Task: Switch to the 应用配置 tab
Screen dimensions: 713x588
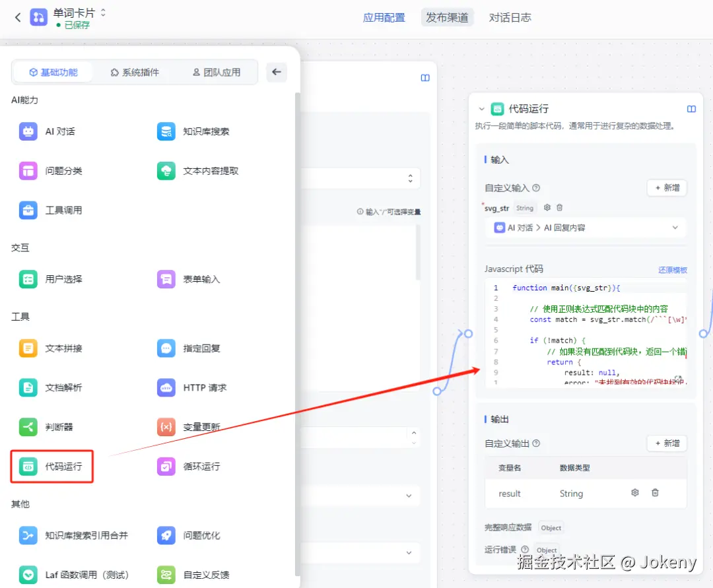Action: pyautogui.click(x=384, y=18)
